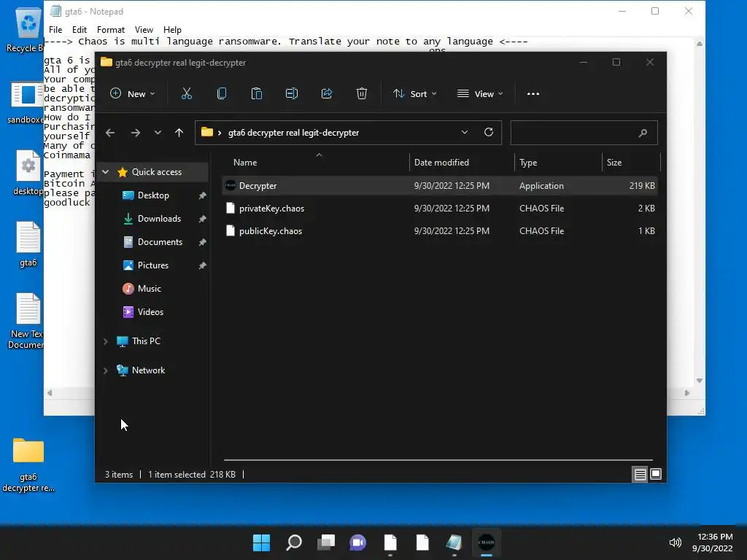Image resolution: width=747 pixels, height=560 pixels.
Task: Open Recycle Bin on the desktop
Action: (x=28, y=29)
